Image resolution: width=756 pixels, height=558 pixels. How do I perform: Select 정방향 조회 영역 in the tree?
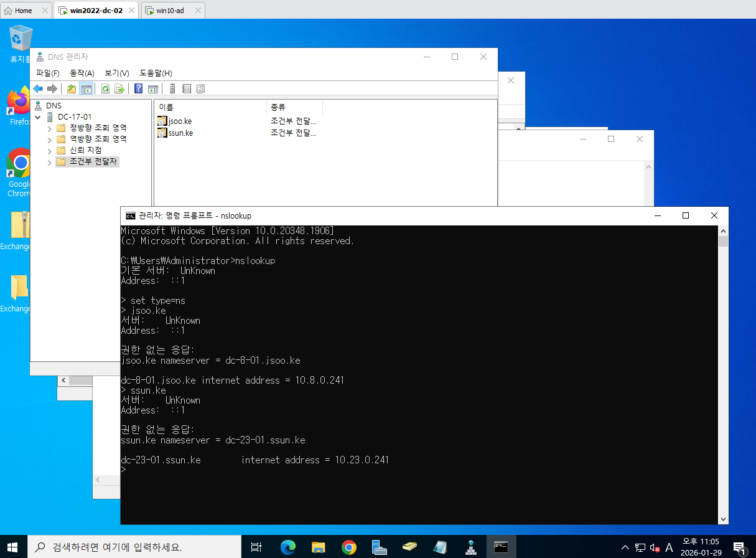point(98,128)
